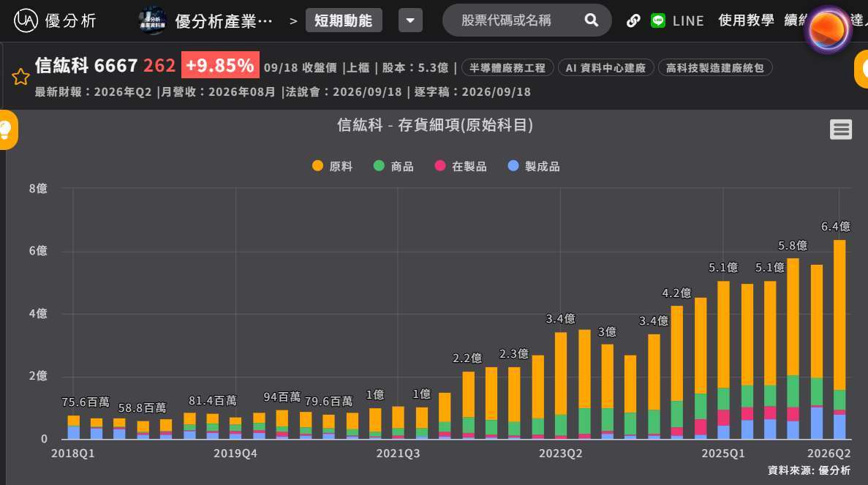Open the 使用教學 menu item
The width and height of the screenshot is (868, 485).
[746, 20]
